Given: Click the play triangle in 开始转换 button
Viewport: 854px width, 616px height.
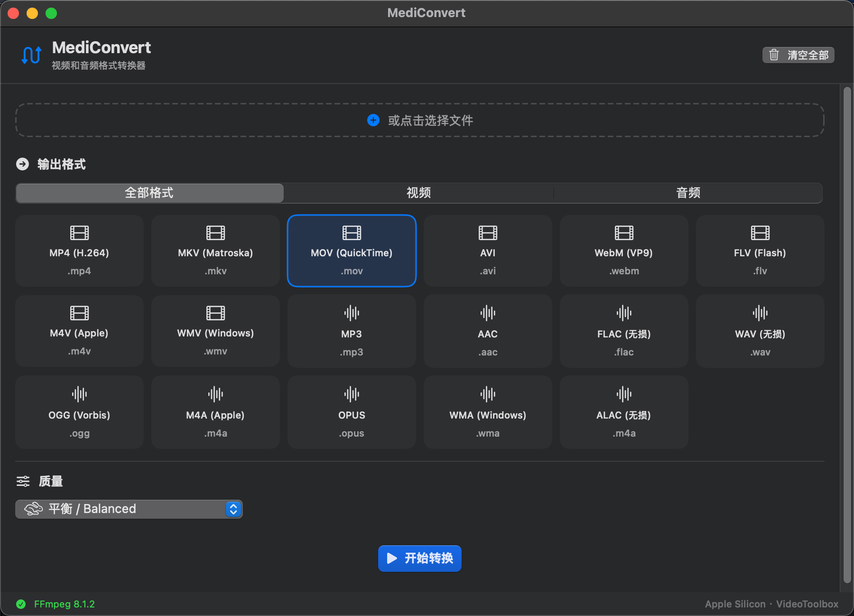Looking at the screenshot, I should pyautogui.click(x=392, y=558).
